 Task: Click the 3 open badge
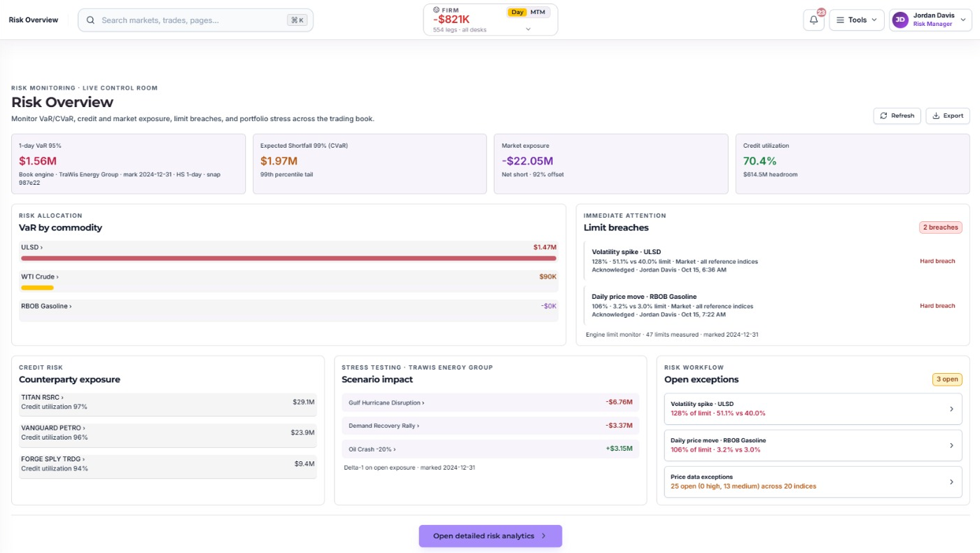click(947, 379)
